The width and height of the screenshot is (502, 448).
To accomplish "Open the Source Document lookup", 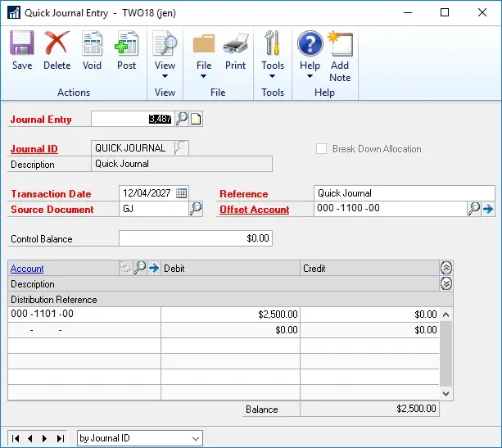I will click(x=196, y=209).
